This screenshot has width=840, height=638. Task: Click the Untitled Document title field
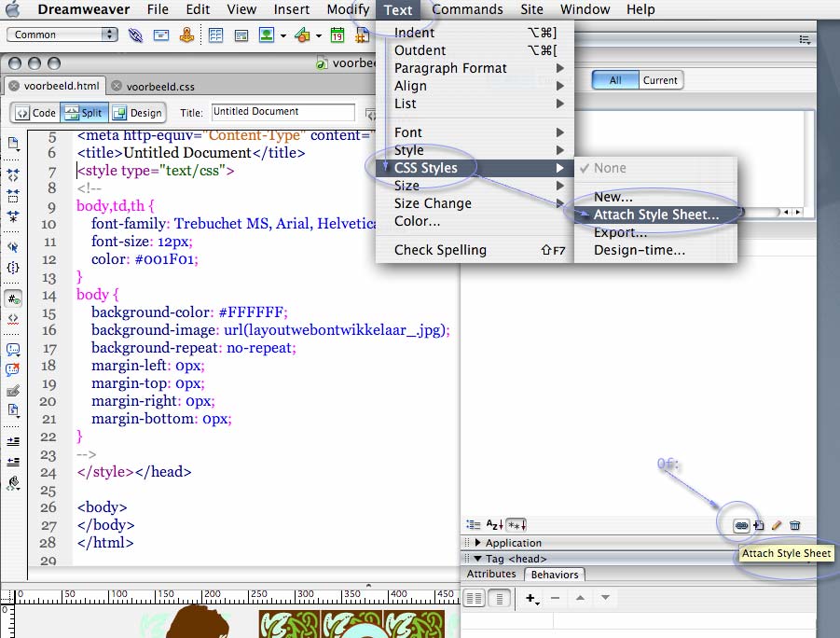[x=282, y=112]
